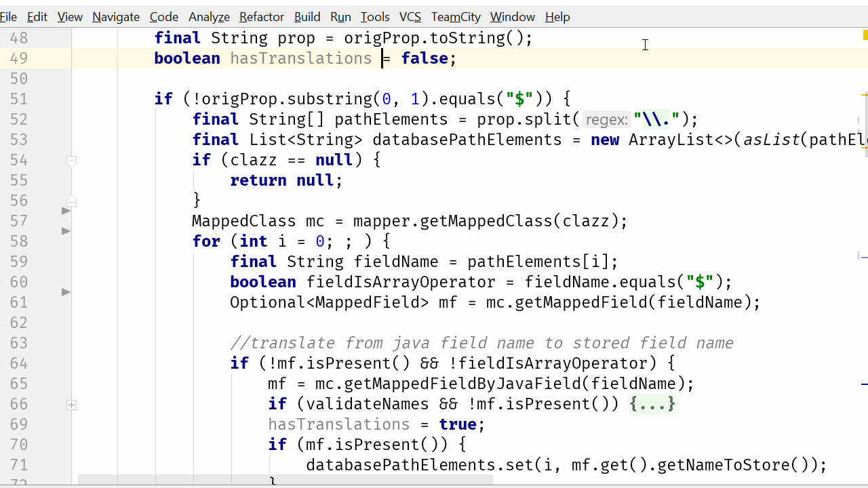This screenshot has width=868, height=488.
Task: Open the TeamCity menu
Action: (x=455, y=16)
